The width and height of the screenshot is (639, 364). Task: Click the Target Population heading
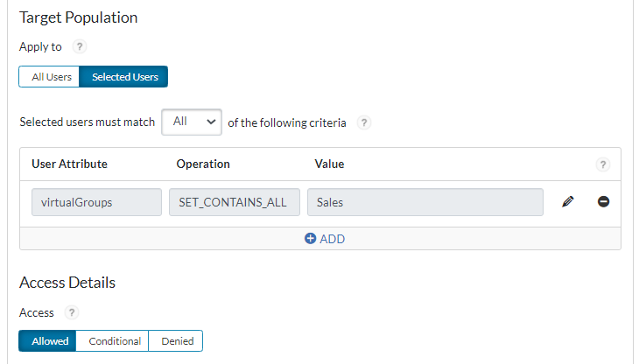(78, 17)
